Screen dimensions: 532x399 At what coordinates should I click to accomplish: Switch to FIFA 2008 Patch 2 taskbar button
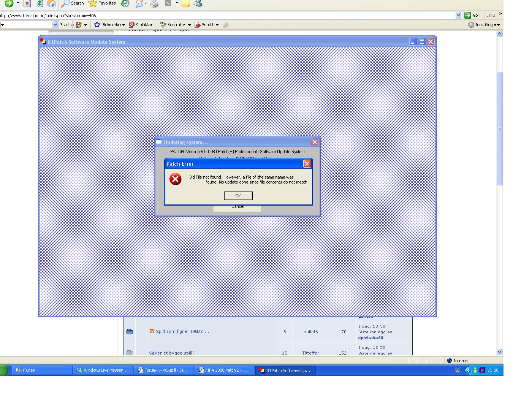[225, 370]
